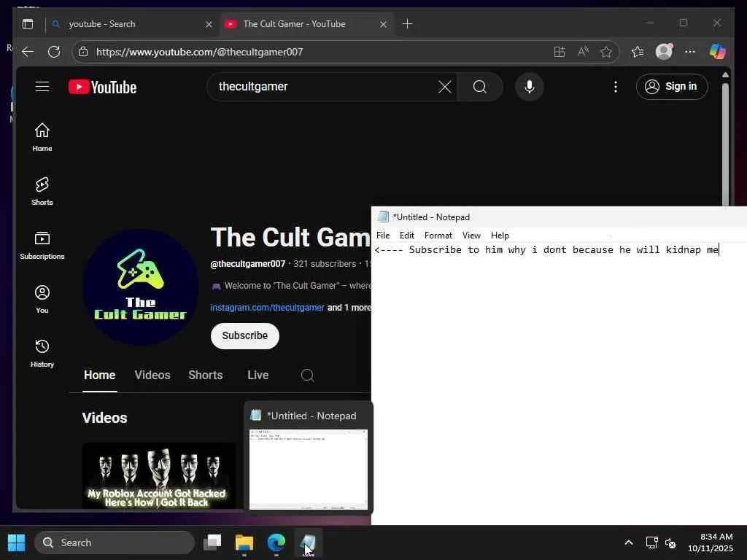Launch the Copilot icon in Edge
The height and width of the screenshot is (560, 747).
[x=718, y=52]
